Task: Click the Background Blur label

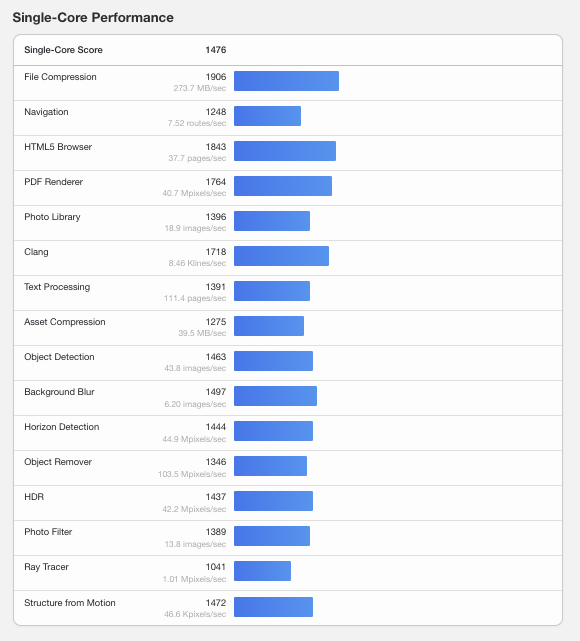Action: (x=59, y=392)
